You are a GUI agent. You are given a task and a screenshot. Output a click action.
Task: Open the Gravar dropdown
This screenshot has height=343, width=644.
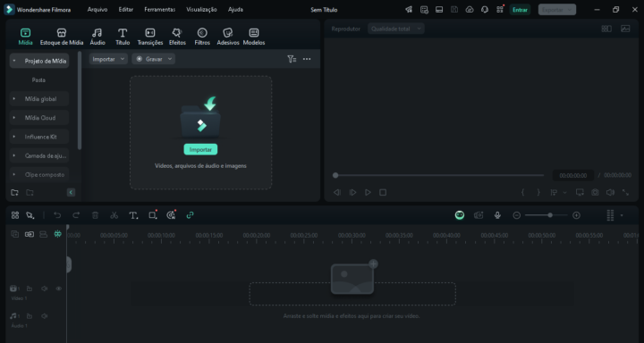pyautogui.click(x=154, y=59)
